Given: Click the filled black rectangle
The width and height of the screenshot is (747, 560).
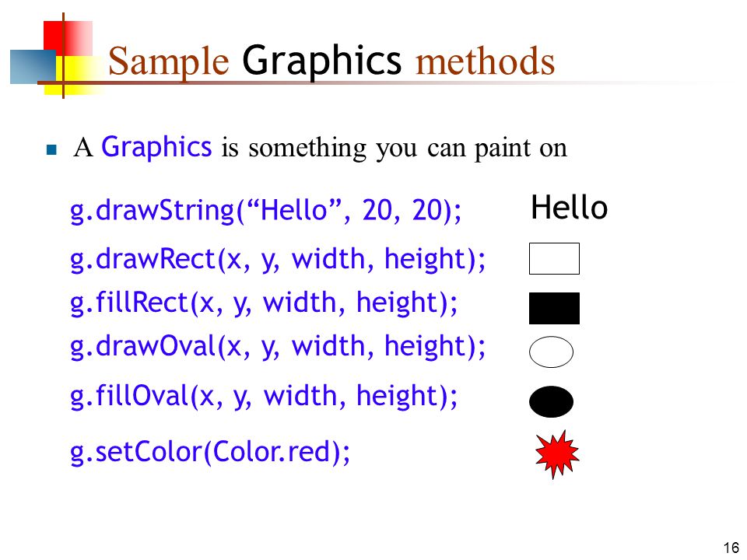Looking at the screenshot, I should pyautogui.click(x=554, y=308).
